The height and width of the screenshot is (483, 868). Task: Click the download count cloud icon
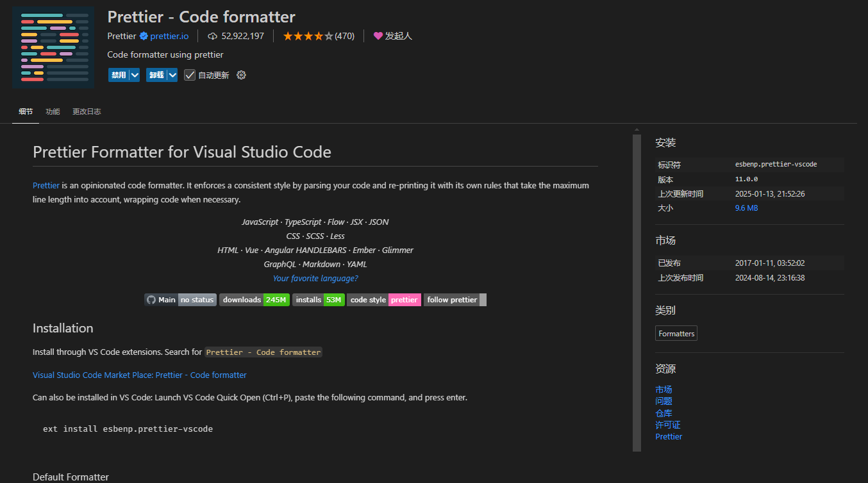point(213,36)
